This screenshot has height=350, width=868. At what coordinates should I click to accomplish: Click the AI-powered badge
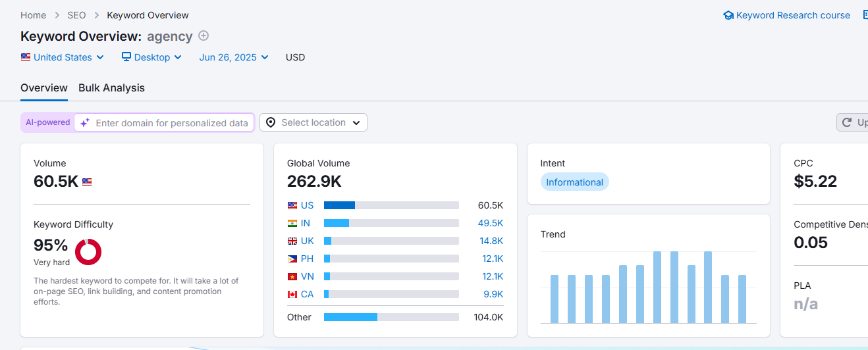(48, 122)
